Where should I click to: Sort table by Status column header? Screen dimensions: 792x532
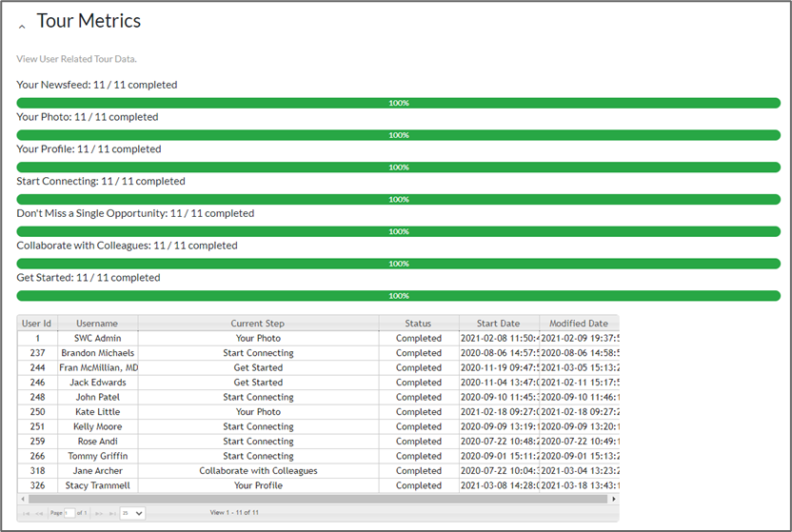click(x=418, y=324)
